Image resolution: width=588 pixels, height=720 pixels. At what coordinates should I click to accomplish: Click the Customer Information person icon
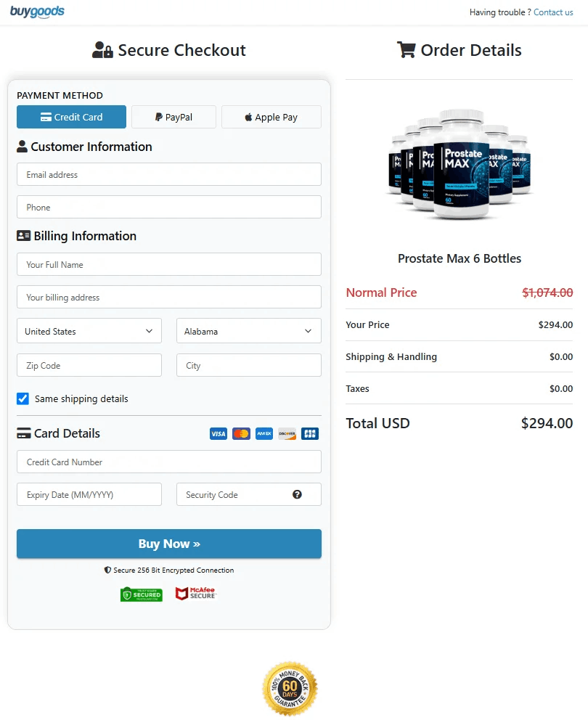coord(22,147)
